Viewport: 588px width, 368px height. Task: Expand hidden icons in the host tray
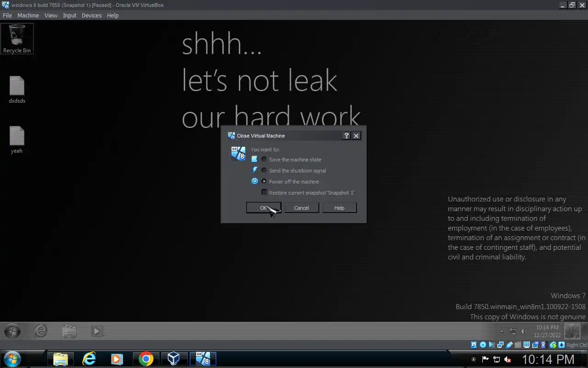pos(474,359)
